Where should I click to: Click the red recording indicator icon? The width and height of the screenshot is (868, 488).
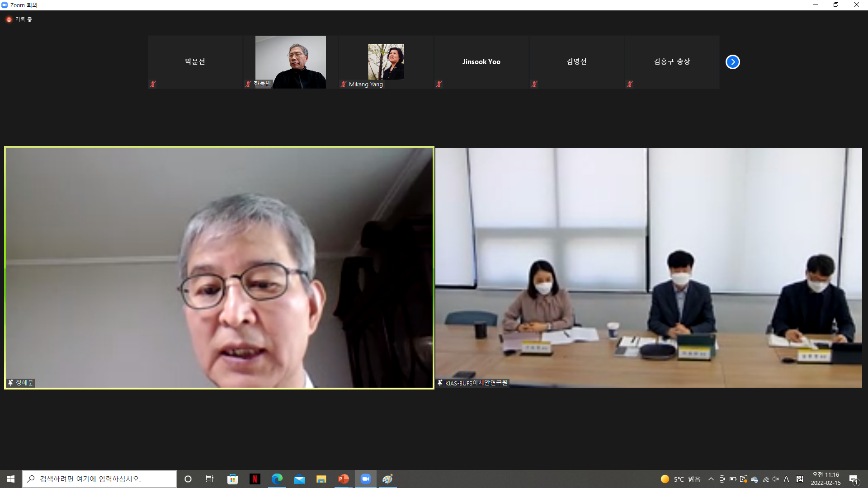9,19
